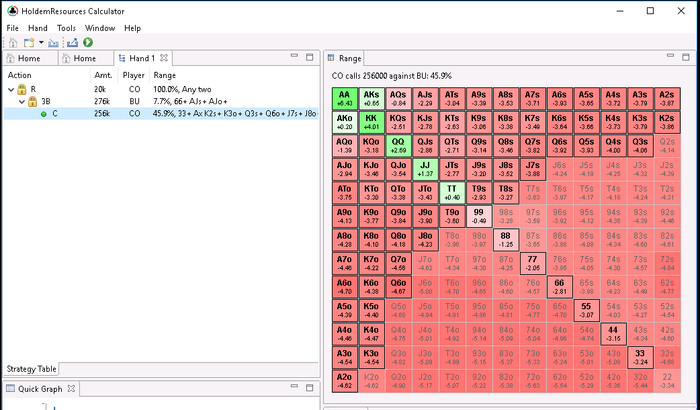The height and width of the screenshot is (410, 700).
Task: Select the Quick Graph tab
Action: (40, 389)
